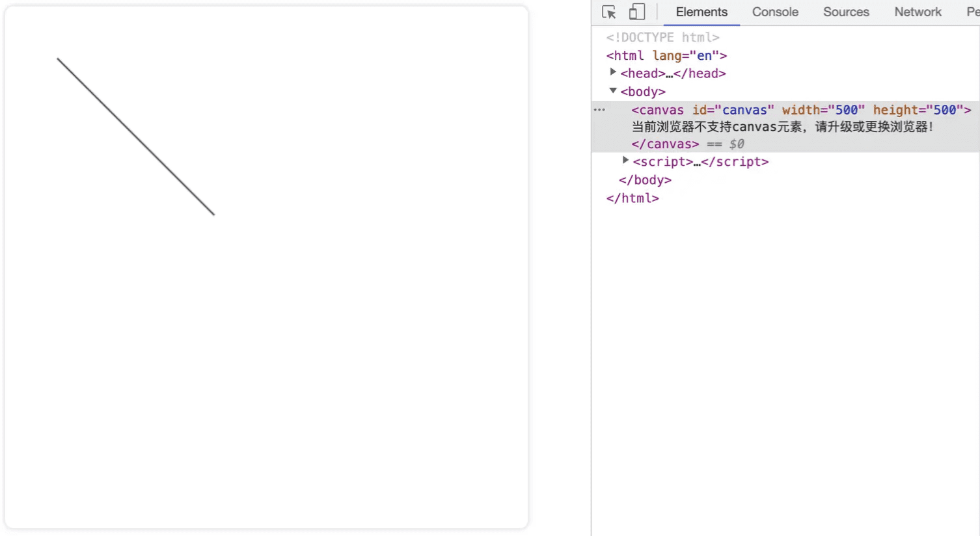
Task: Click the canvas width="500" attribute value
Action: [846, 110]
